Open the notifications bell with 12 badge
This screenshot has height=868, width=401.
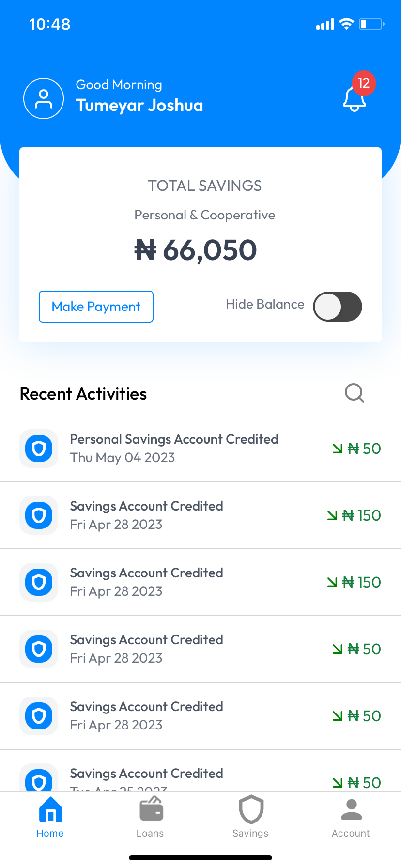(x=355, y=97)
